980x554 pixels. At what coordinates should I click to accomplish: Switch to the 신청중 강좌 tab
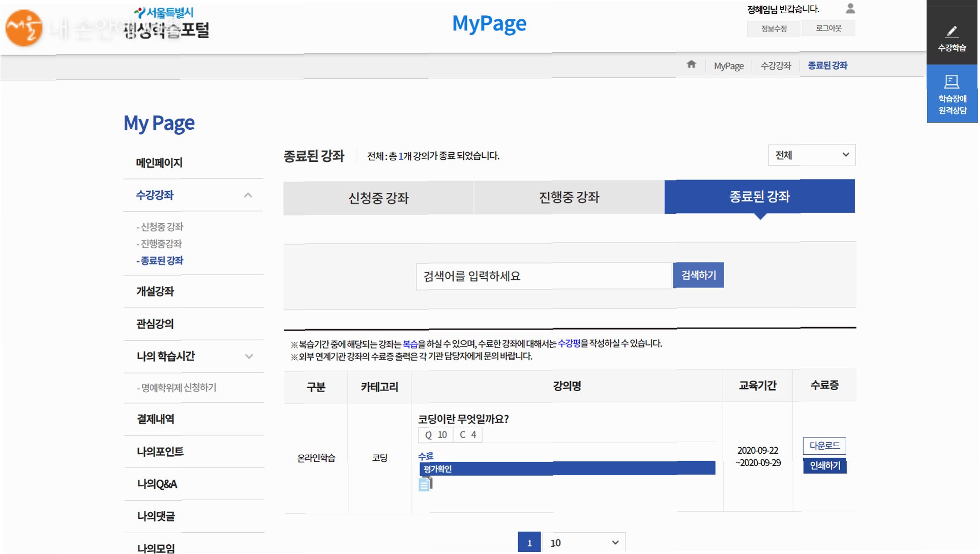coord(379,198)
